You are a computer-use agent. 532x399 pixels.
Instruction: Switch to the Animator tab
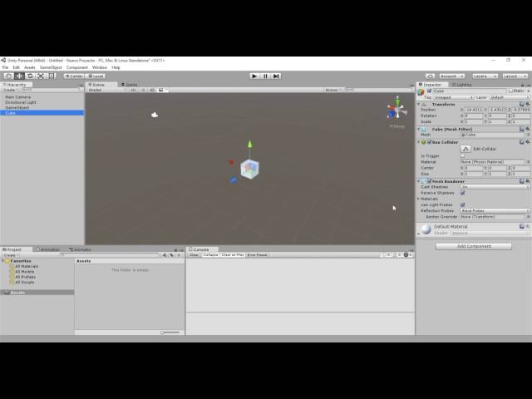click(80, 249)
